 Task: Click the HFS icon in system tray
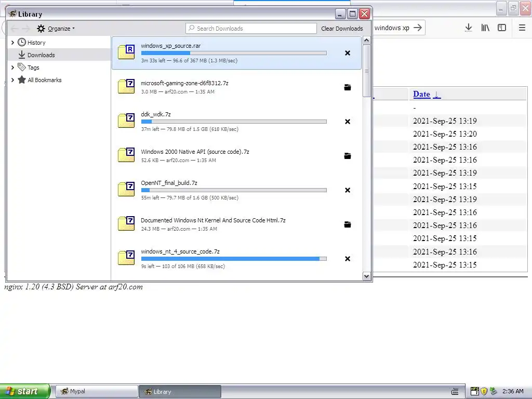[x=475, y=391]
